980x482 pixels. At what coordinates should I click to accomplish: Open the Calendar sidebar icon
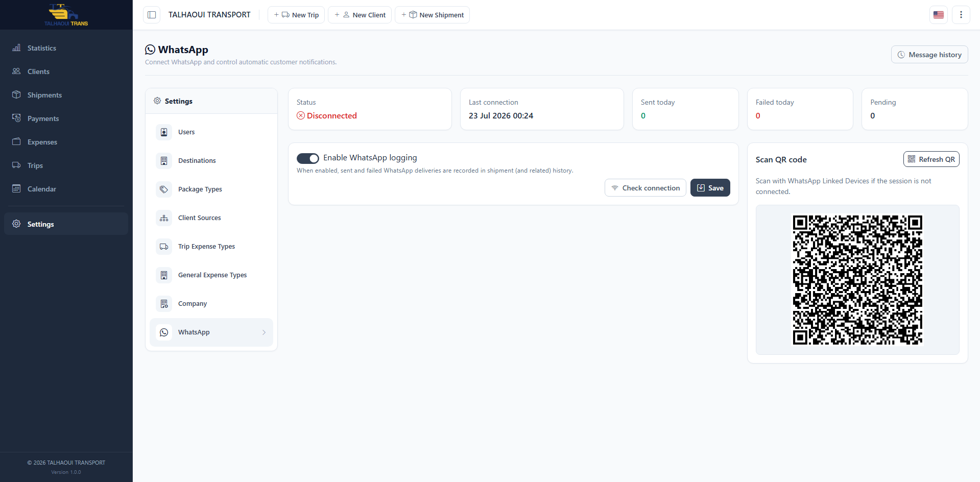pyautogui.click(x=16, y=188)
